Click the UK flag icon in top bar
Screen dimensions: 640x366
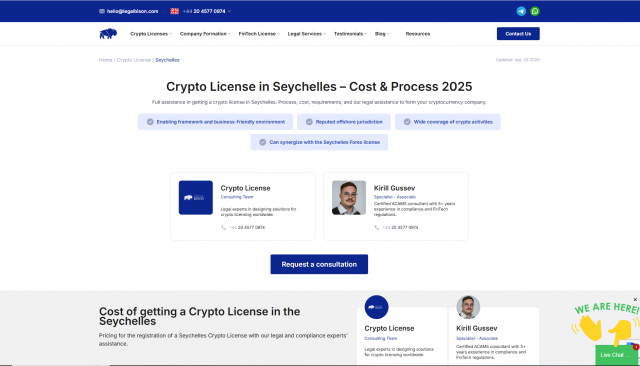175,11
